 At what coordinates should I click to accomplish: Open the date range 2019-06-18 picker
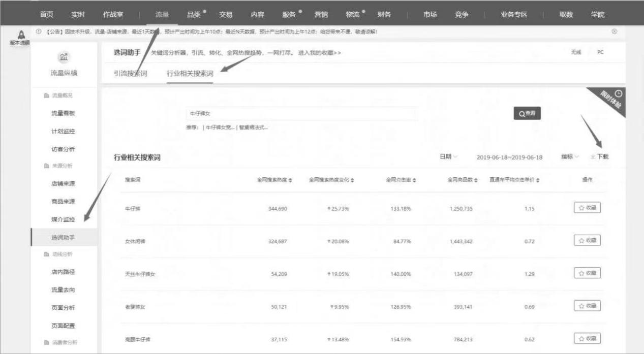[509, 157]
